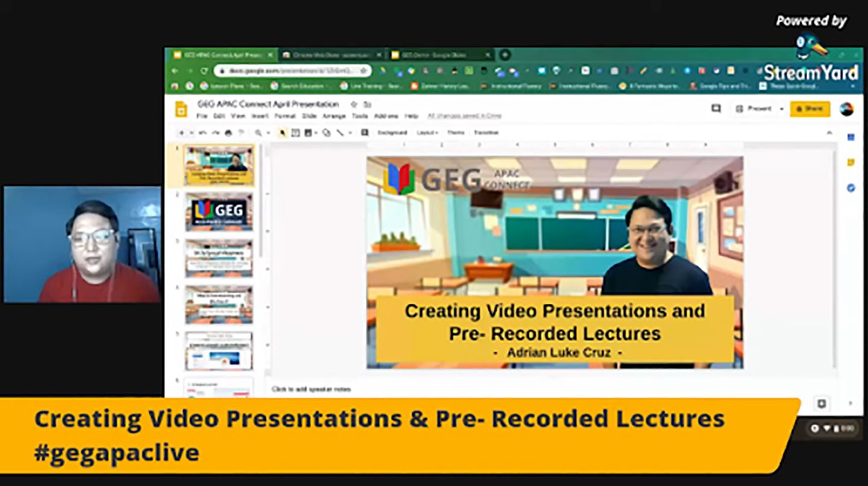Open the Slide menu
868x486 pixels.
[309, 116]
